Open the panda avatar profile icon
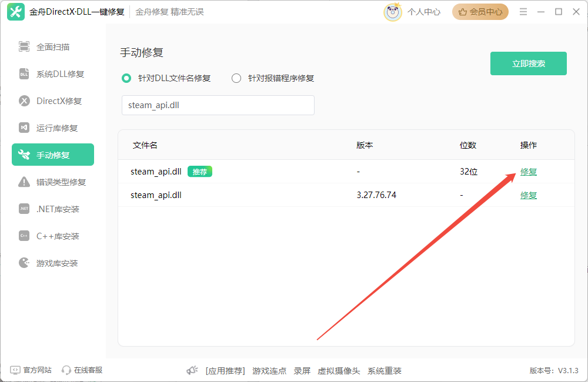This screenshot has width=588, height=382. (x=393, y=12)
